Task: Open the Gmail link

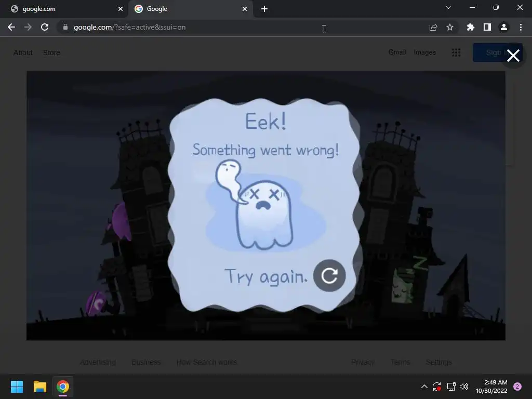Action: [397, 52]
